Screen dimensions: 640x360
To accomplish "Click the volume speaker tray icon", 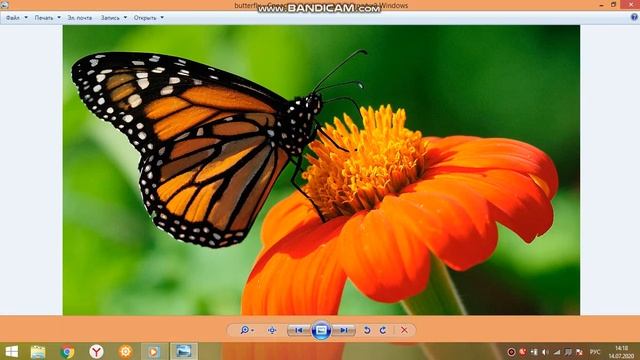I will [545, 352].
